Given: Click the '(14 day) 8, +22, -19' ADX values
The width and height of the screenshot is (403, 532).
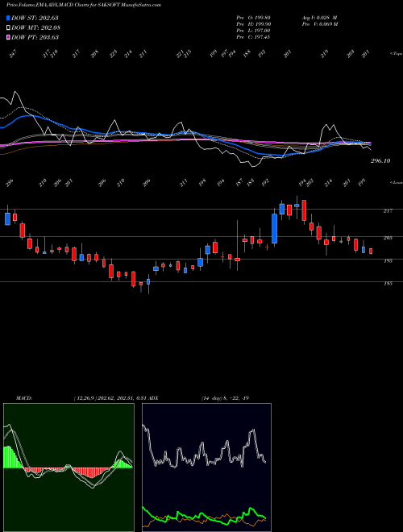Looking at the screenshot, I should [x=225, y=398].
